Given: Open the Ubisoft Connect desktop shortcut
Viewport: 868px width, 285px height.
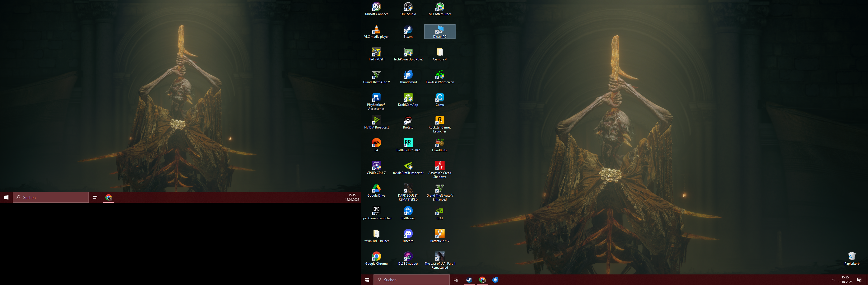Looking at the screenshot, I should coord(376,7).
